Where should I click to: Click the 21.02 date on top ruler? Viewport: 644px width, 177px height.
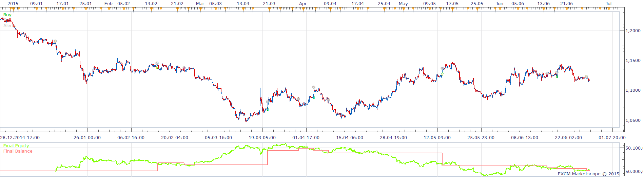177,3
